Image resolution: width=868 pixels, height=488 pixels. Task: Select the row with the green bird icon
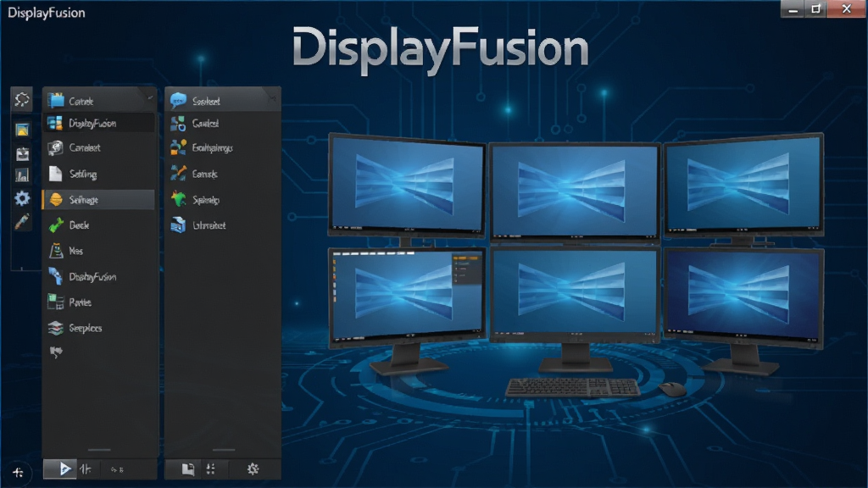click(223, 200)
